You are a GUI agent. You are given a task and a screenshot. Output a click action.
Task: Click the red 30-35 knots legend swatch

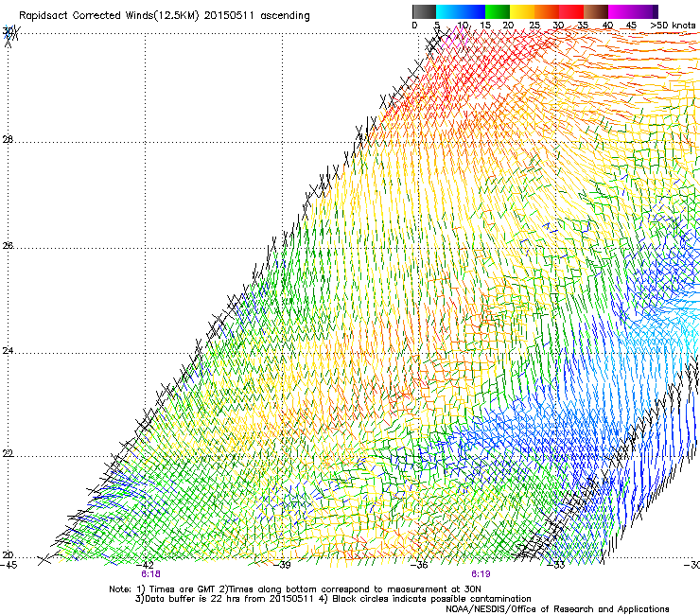tap(571, 11)
